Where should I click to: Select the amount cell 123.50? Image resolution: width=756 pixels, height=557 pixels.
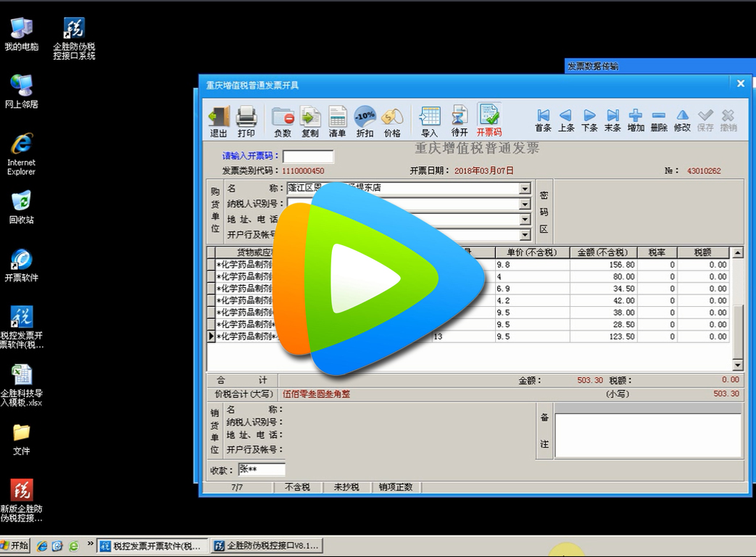coord(603,337)
